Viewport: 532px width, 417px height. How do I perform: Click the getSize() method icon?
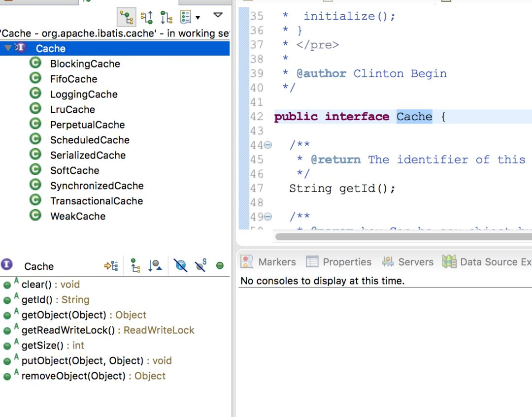[7, 346]
